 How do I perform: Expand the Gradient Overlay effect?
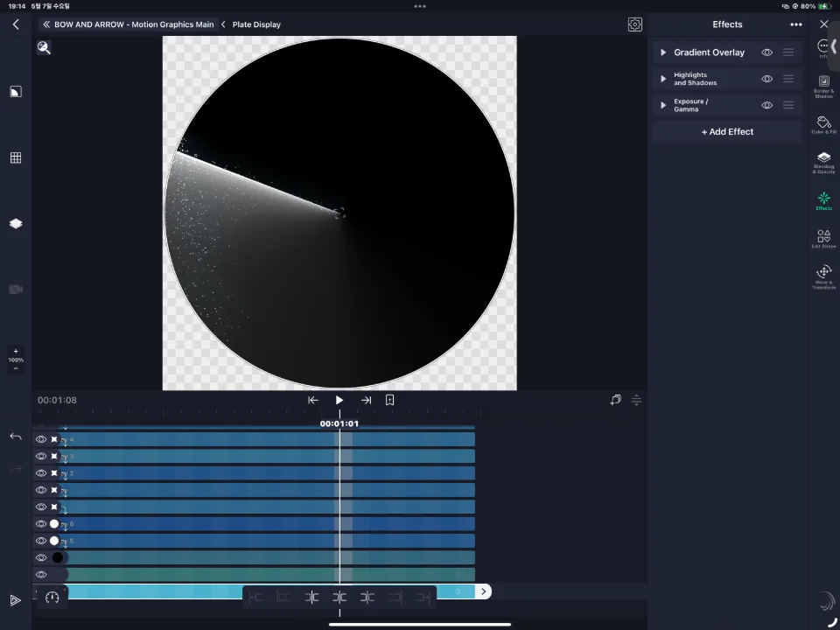point(663,52)
